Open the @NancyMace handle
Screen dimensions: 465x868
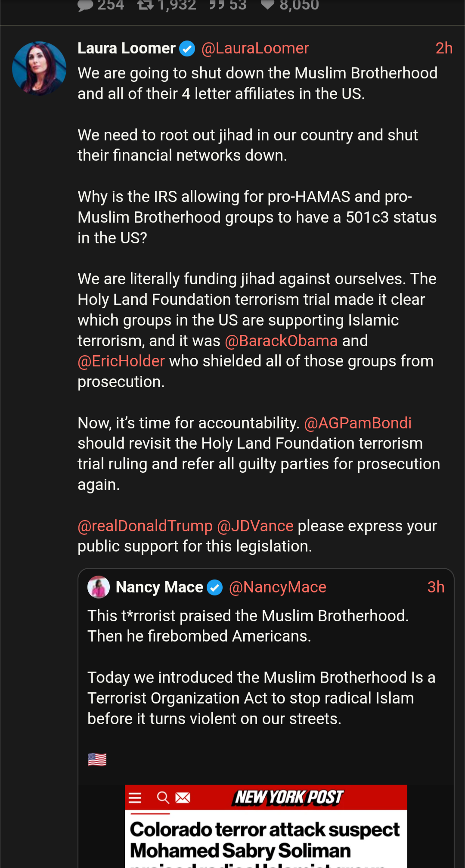tap(278, 587)
